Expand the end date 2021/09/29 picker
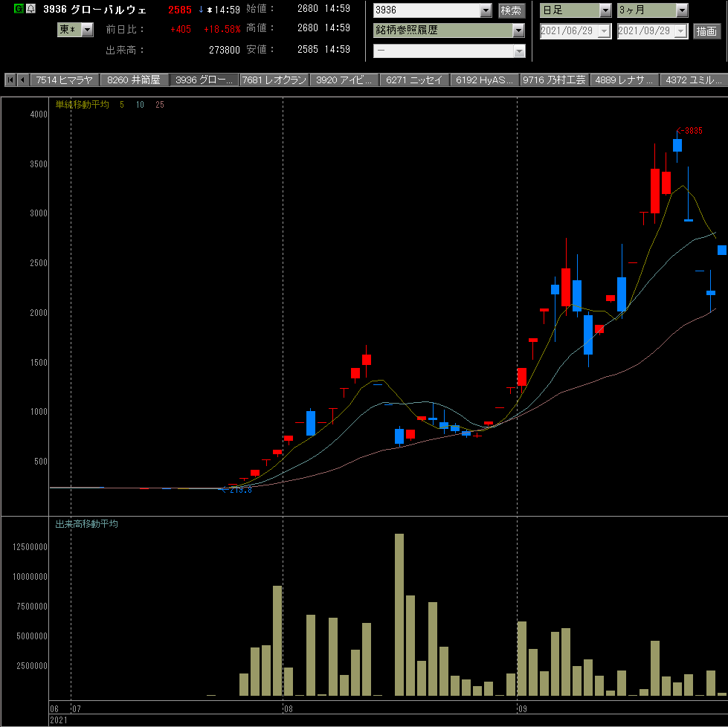728x727 pixels. tap(680, 31)
